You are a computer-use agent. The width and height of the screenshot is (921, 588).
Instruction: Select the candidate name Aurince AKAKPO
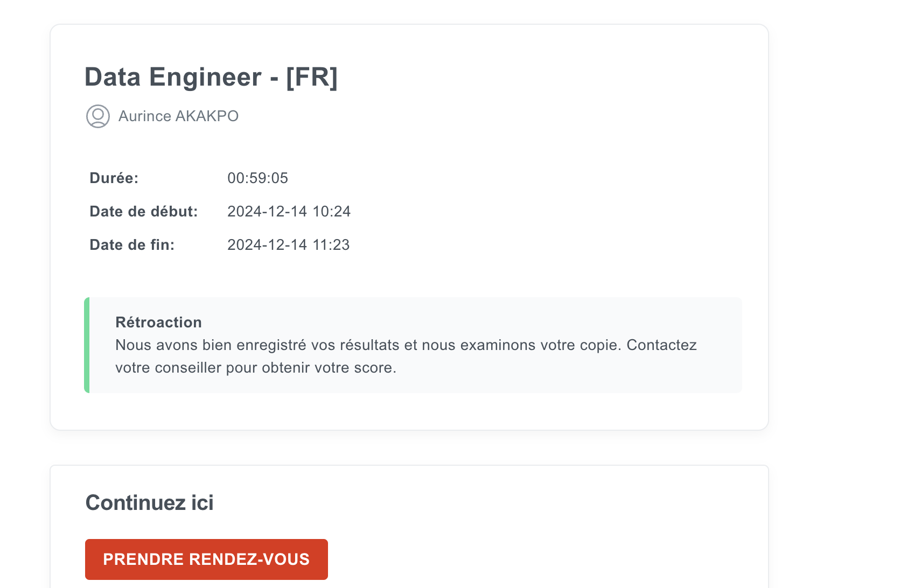pos(178,116)
